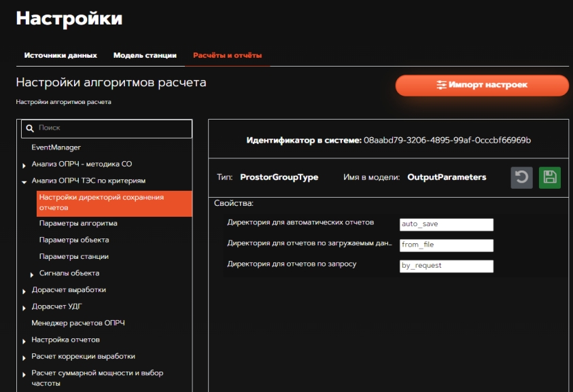573x392 pixels.
Task: Expand the Сигналы объекта node
Action: click(32, 274)
